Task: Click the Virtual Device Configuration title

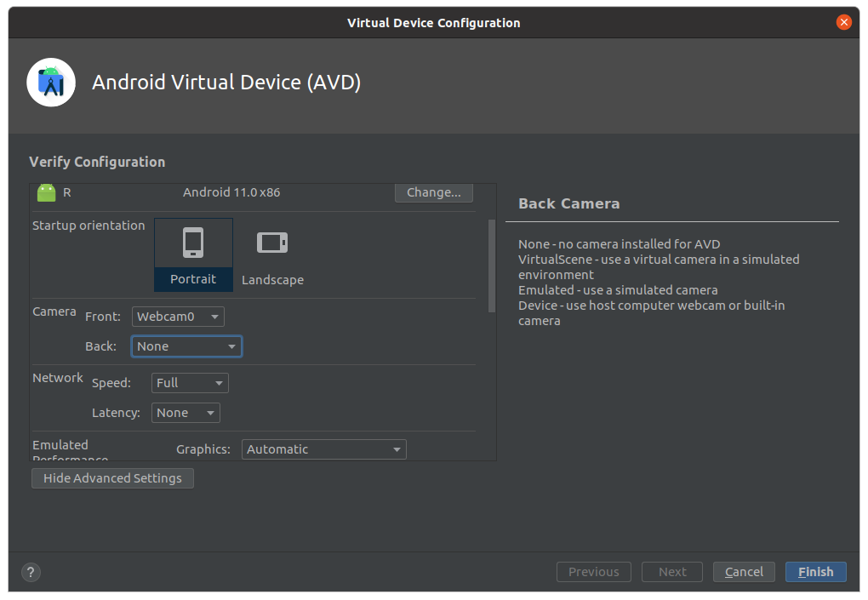Action: tap(433, 23)
